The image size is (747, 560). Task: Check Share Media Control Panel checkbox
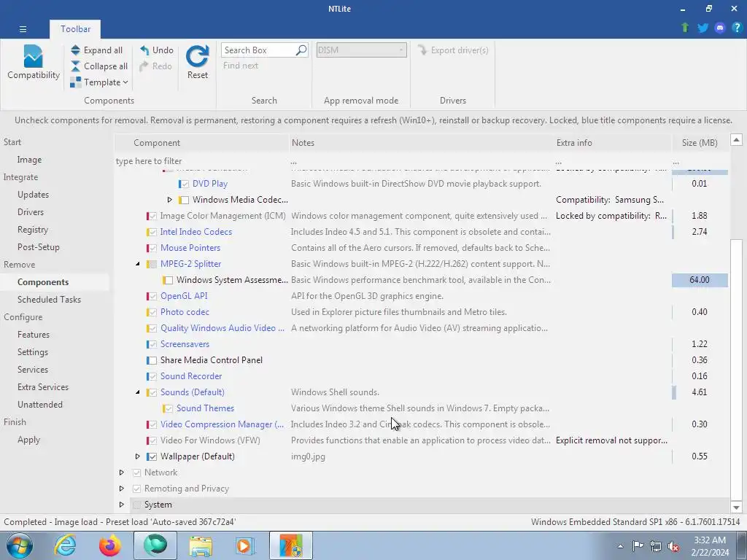point(152,360)
